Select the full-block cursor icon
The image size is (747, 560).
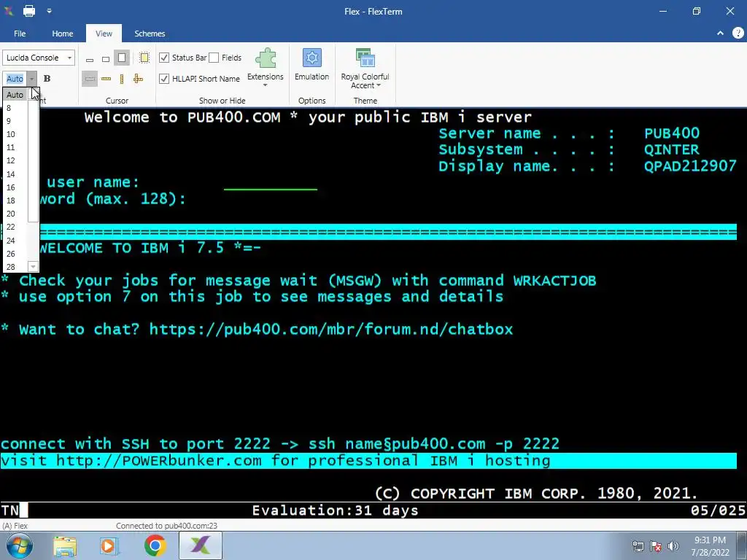click(122, 58)
